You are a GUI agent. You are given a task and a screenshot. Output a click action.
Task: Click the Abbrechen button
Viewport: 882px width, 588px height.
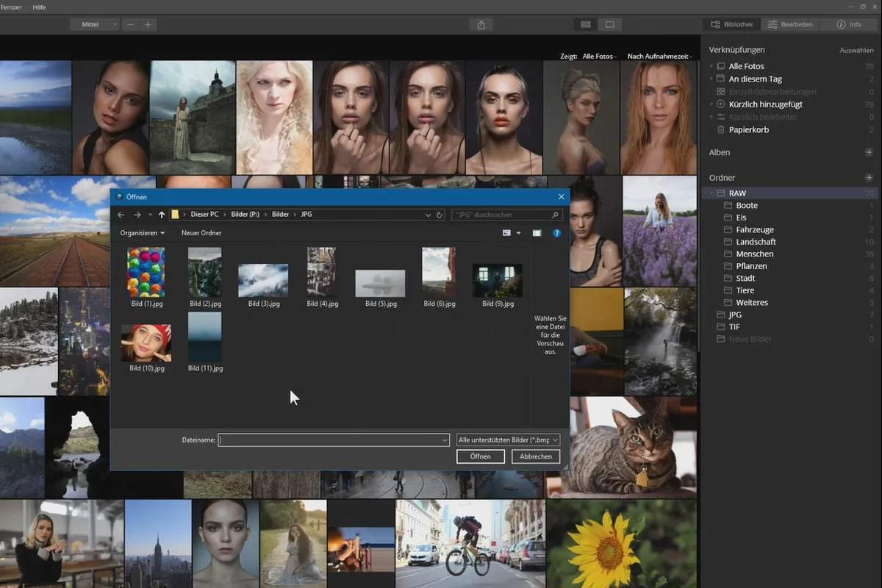point(536,456)
